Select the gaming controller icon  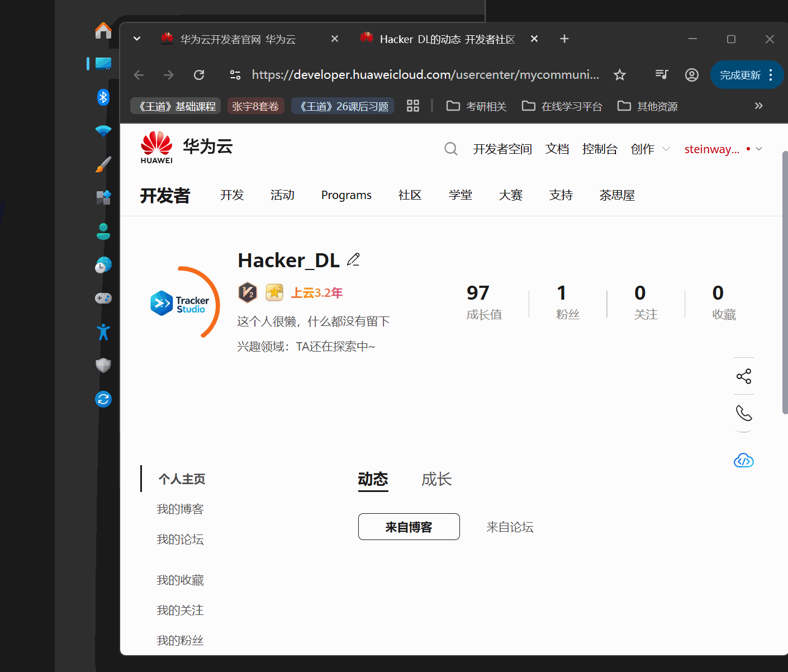coord(103,299)
